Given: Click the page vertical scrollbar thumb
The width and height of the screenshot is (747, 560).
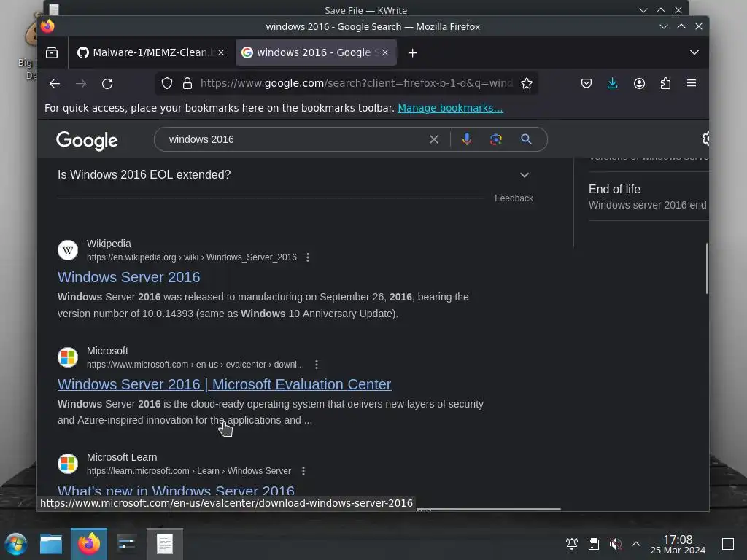Looking at the screenshot, I should (706, 268).
